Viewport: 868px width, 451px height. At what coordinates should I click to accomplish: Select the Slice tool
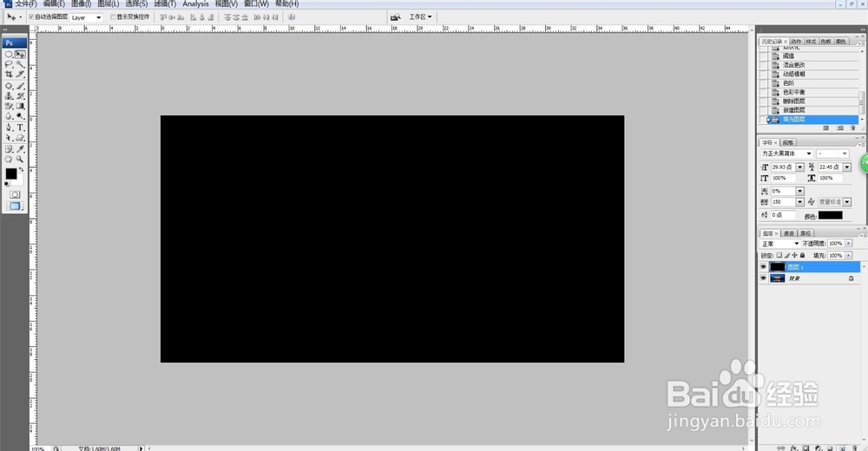click(x=21, y=74)
